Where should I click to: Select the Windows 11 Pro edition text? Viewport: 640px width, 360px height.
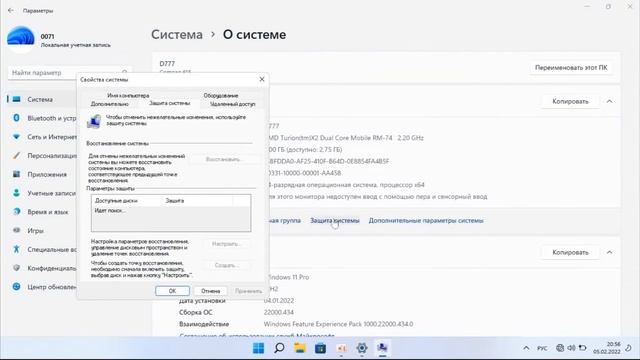pos(288,277)
